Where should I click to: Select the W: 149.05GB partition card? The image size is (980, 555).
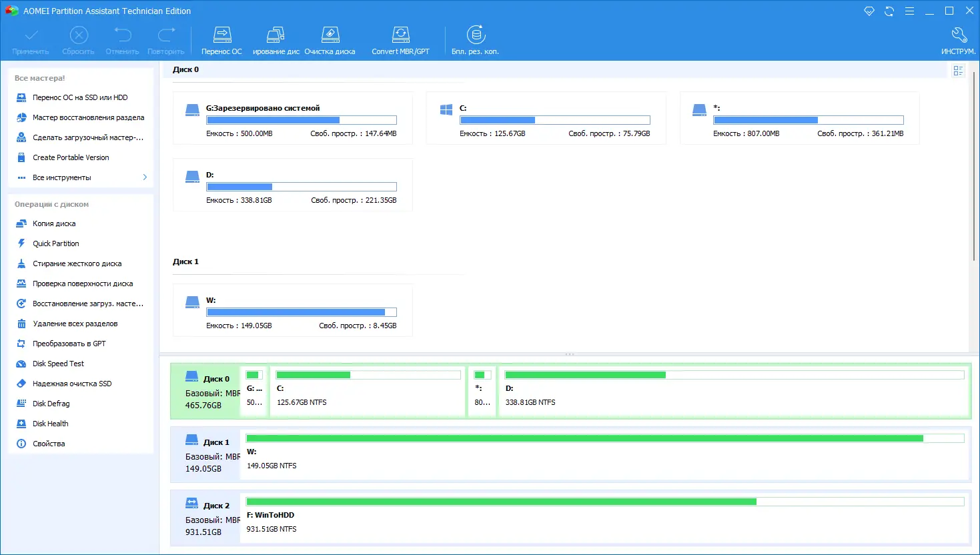pos(293,311)
